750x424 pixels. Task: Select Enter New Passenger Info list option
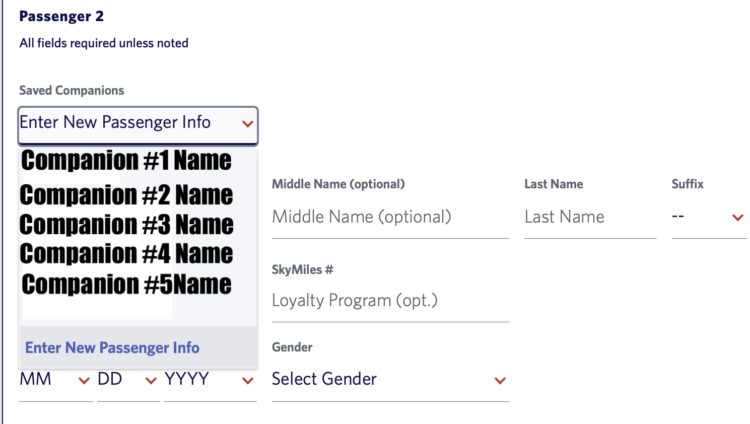(112, 348)
